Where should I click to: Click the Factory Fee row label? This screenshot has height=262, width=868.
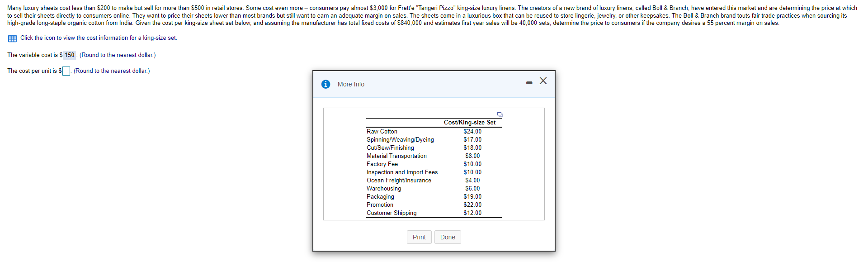tap(382, 164)
